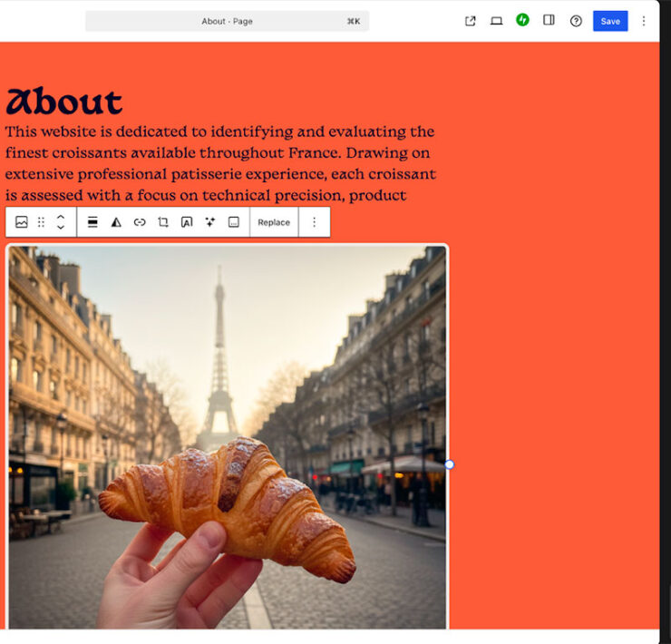This screenshot has width=671, height=644.
Task: Add caption with the caption icon
Action: (x=234, y=222)
